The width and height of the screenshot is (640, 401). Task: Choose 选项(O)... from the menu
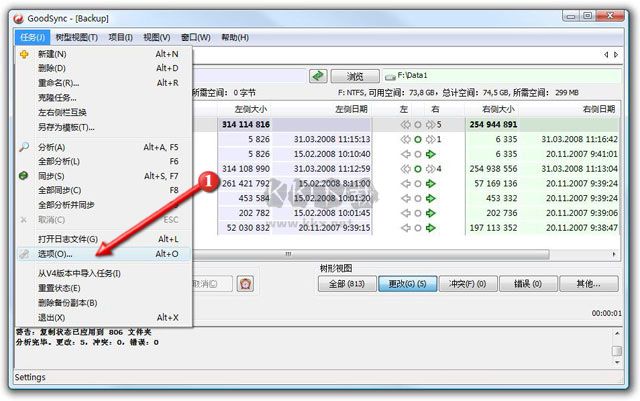104,254
